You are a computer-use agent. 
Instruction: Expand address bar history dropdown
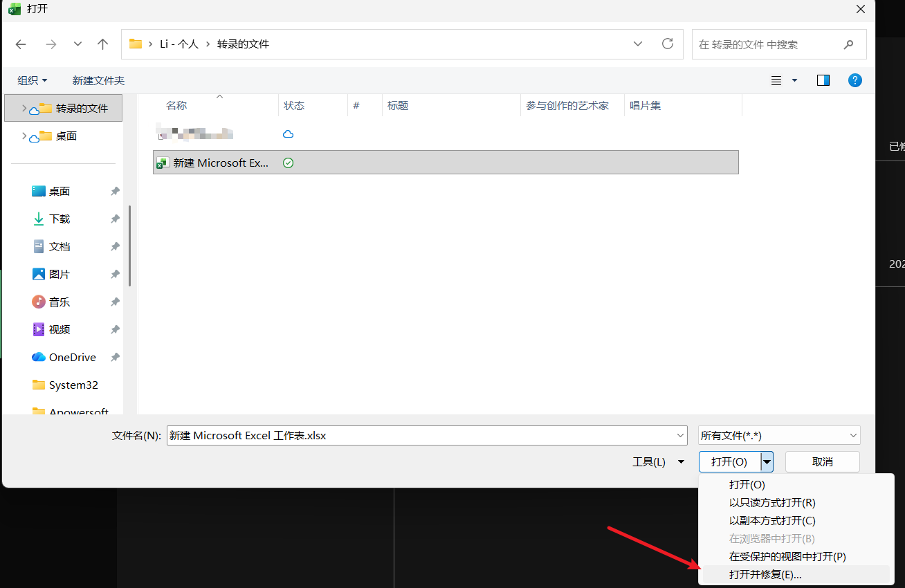pos(638,44)
